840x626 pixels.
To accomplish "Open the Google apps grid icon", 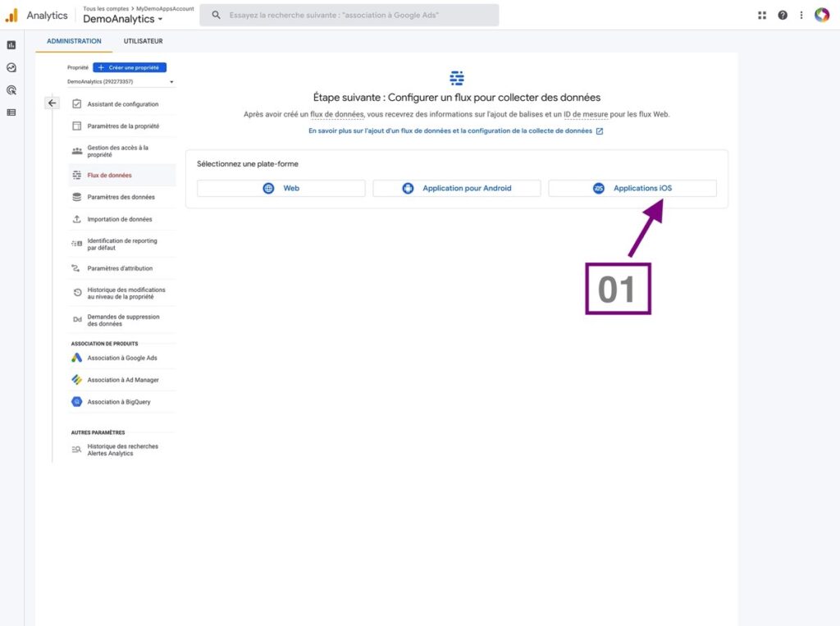I will (x=762, y=15).
